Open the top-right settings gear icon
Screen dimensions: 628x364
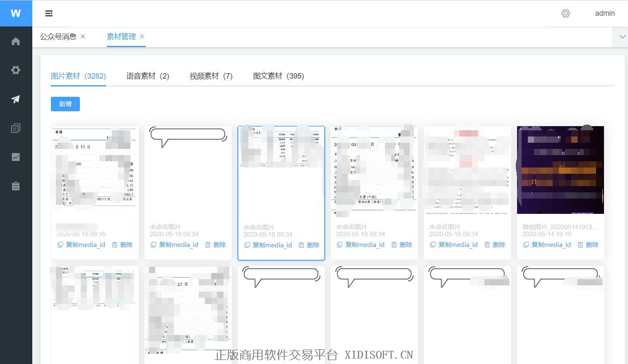(565, 13)
